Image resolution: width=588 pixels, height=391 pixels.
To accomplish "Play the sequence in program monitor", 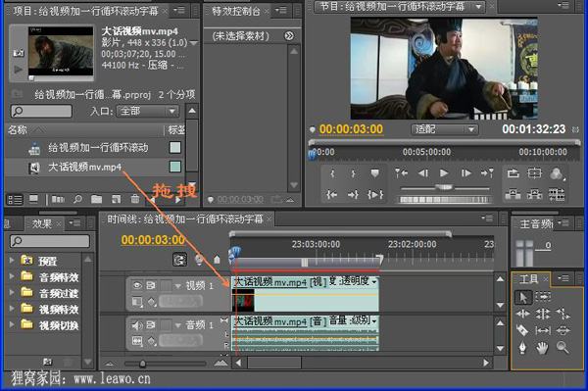I will point(444,173).
